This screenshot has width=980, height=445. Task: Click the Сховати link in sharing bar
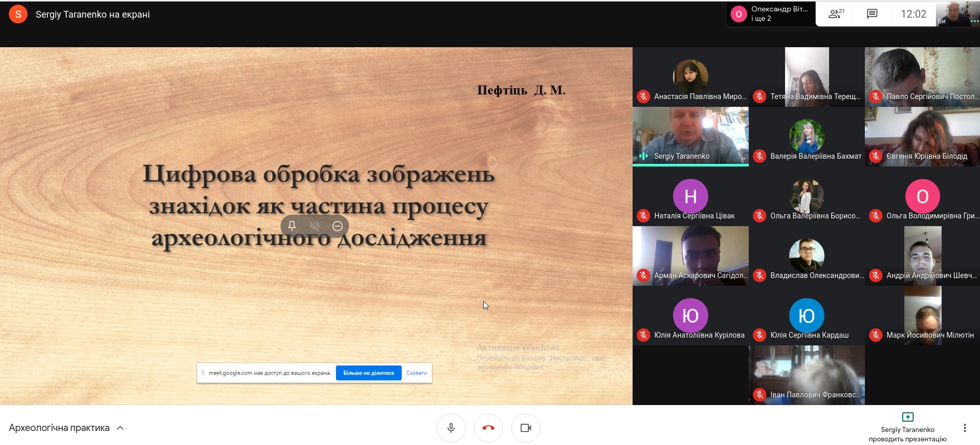click(416, 373)
